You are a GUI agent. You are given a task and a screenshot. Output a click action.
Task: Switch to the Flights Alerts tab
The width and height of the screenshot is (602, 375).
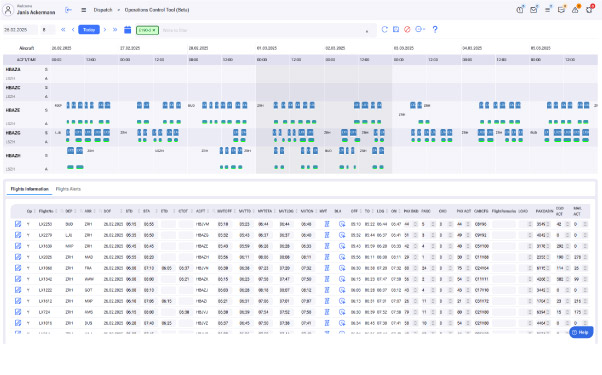[68, 189]
